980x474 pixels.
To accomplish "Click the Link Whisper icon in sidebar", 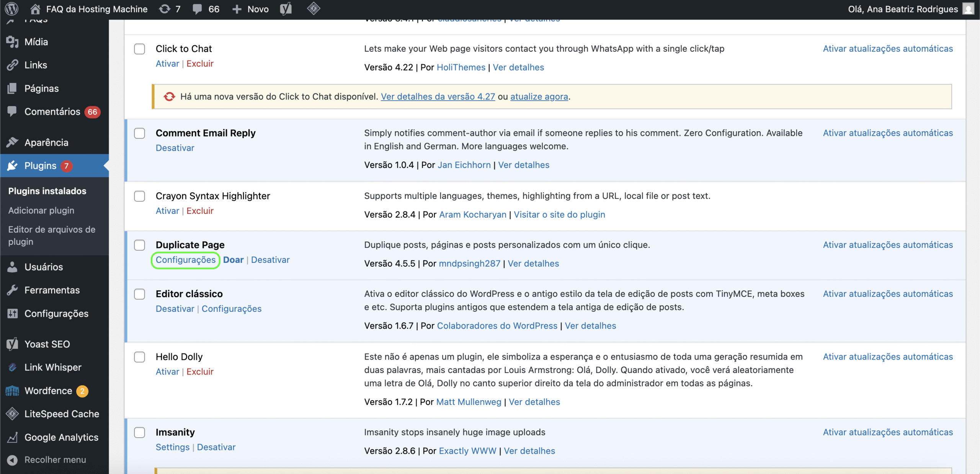I will coord(12,367).
